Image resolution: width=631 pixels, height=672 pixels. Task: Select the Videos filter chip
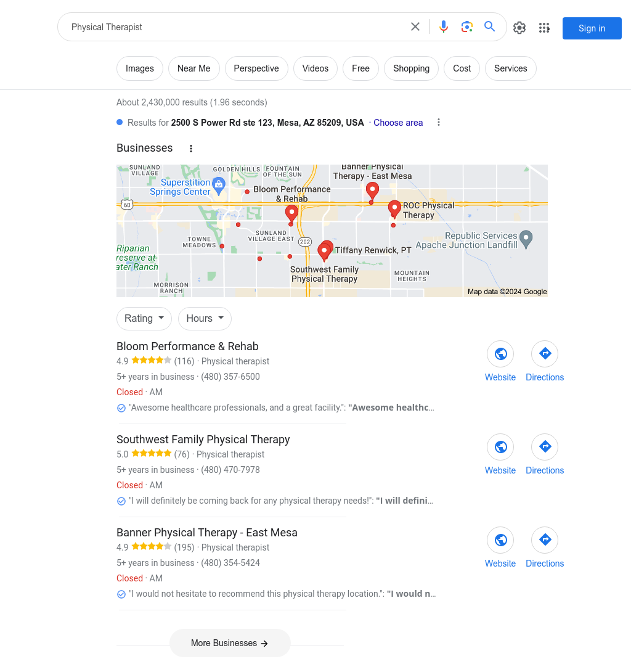pos(315,68)
